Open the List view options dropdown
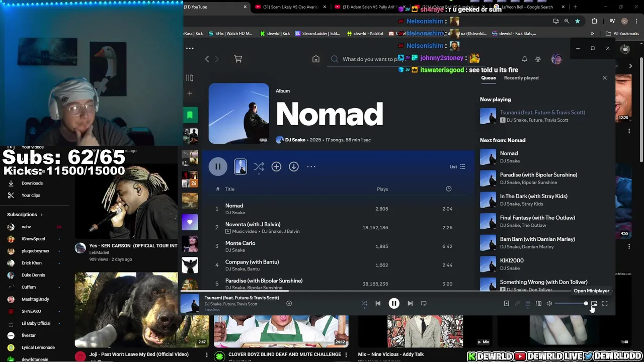644x362 pixels. click(457, 167)
